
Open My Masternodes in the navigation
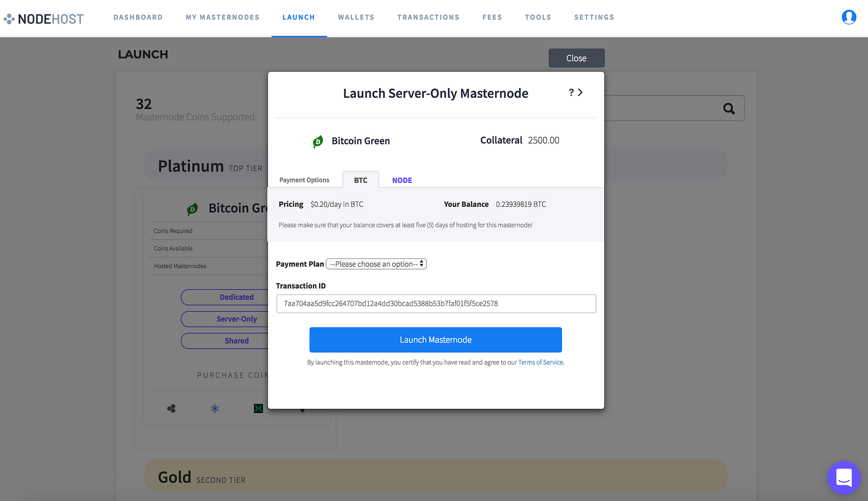pyautogui.click(x=222, y=17)
